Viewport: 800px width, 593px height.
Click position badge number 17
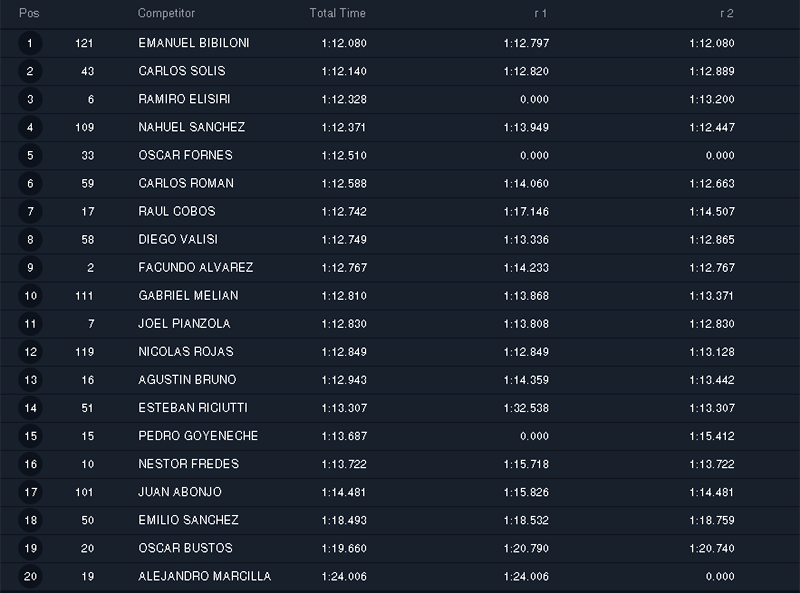(x=30, y=492)
